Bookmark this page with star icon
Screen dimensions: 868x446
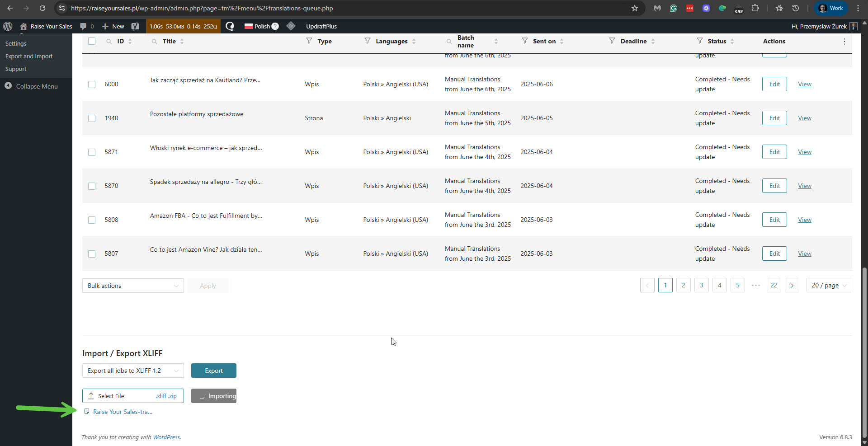pyautogui.click(x=635, y=8)
